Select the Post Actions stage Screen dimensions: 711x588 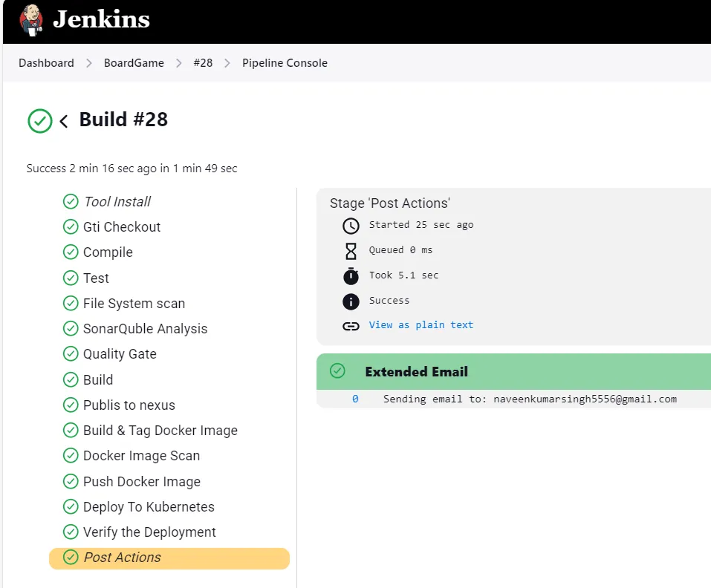tap(169, 558)
